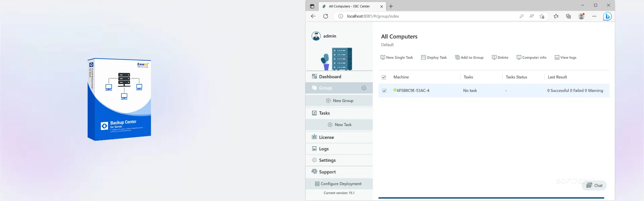Click the site information icon in address bar

340,16
